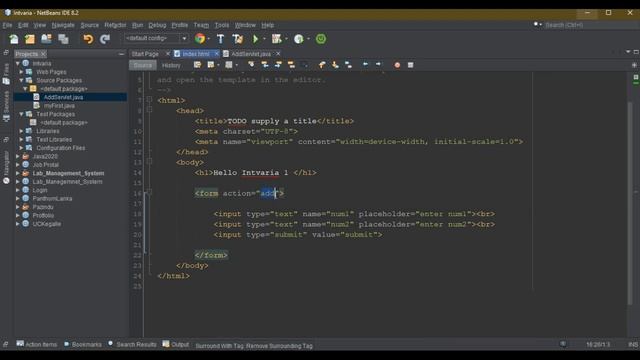Viewport: 640px width, 360px height.
Task: Toggle Highlight Search in editor toolbar
Action: (x=291, y=65)
